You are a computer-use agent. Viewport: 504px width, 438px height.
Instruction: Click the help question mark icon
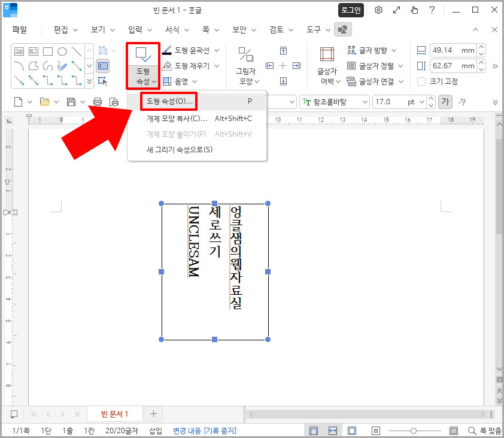click(x=432, y=10)
